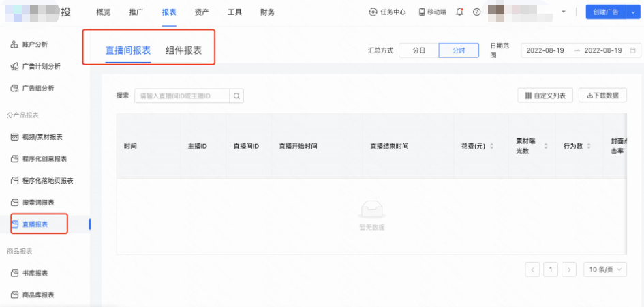Image resolution: width=644 pixels, height=307 pixels.
Task: Click the 书库报表 sidebar icon
Action: [14, 273]
